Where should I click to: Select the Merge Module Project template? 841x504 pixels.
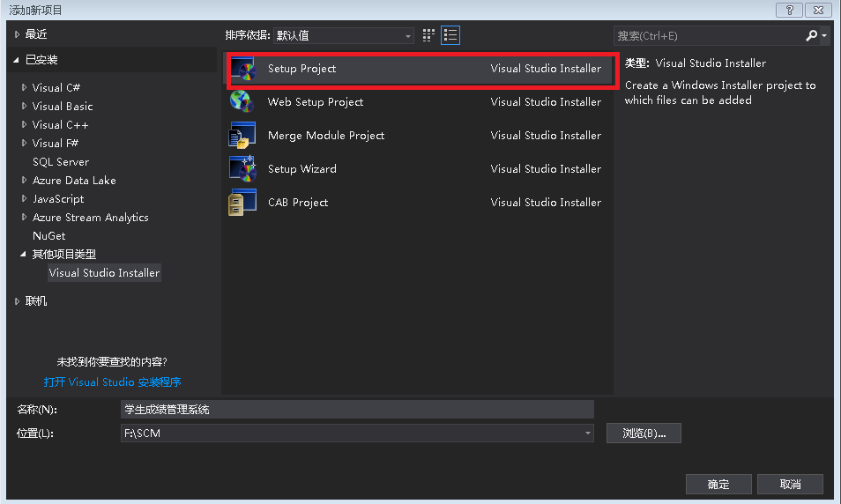pos(418,135)
